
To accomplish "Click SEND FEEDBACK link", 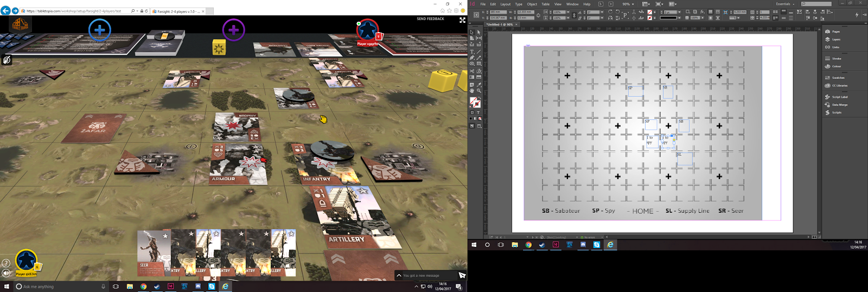I will [430, 18].
